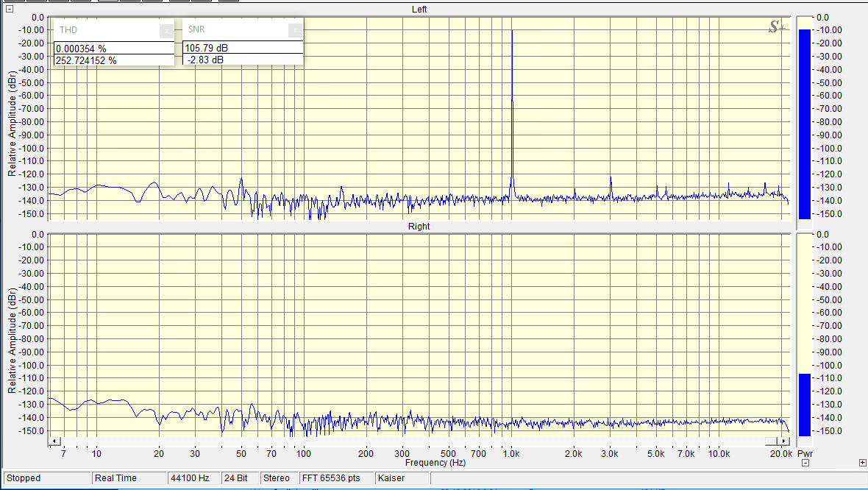This screenshot has width=868, height=490.
Task: Click the 'Frequency (Hz)' axis label
Action: coord(435,462)
